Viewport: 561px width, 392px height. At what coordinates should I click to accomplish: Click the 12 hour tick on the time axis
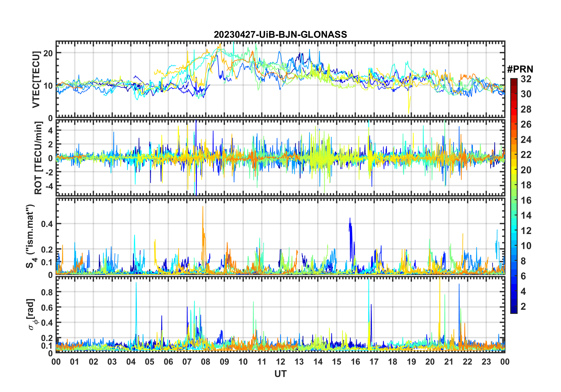click(x=280, y=362)
